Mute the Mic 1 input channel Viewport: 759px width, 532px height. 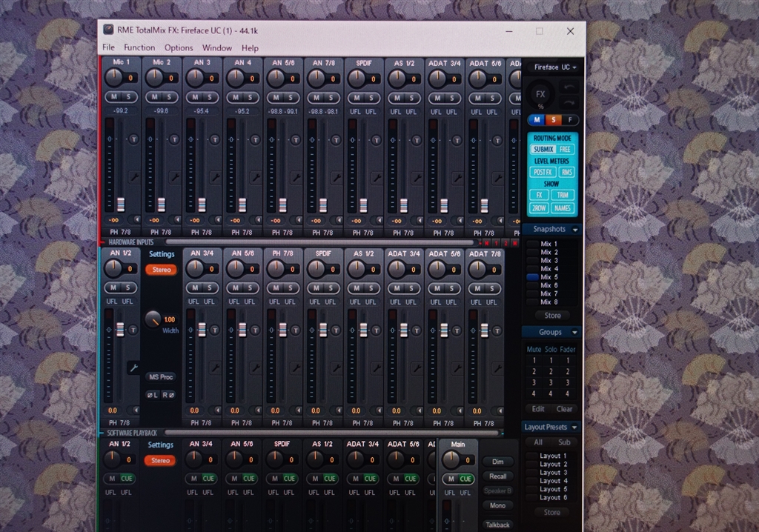114,97
